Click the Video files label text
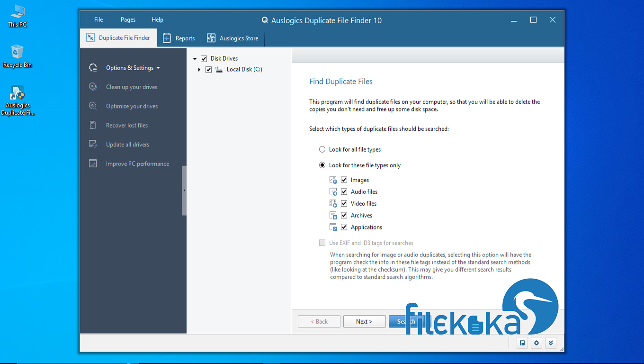Image resolution: width=644 pixels, height=364 pixels. (x=364, y=204)
